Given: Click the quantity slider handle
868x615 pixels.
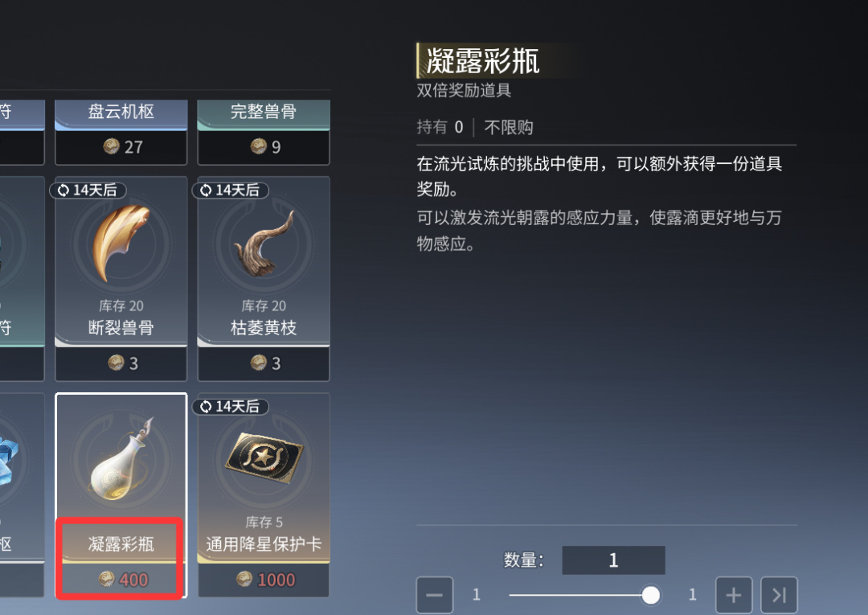Looking at the screenshot, I should (x=650, y=595).
